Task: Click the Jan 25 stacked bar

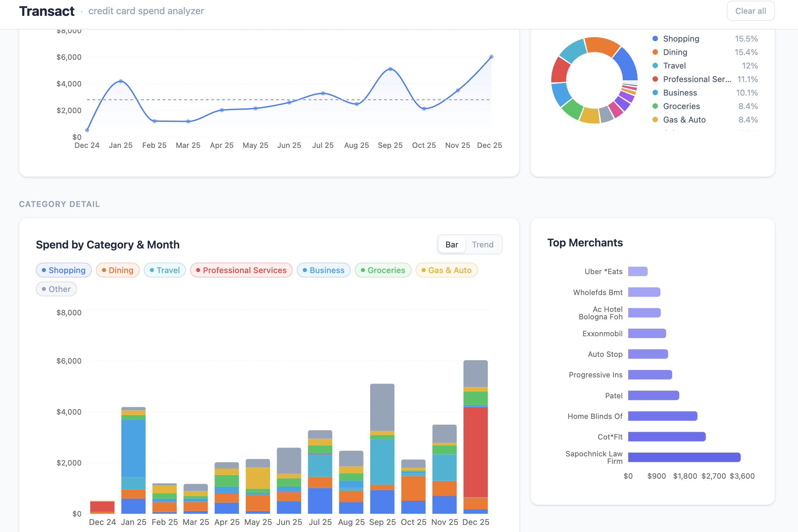Action: pos(133,460)
